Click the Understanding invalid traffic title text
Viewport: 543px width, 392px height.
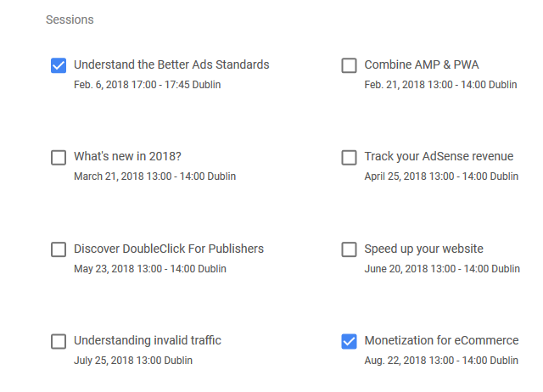point(148,340)
